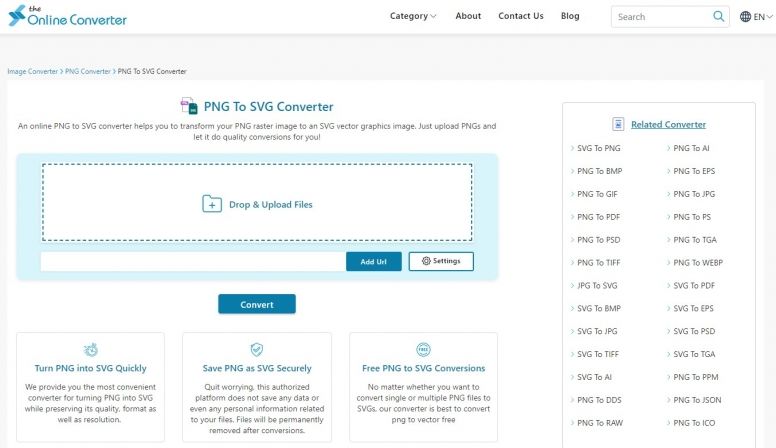The image size is (776, 448).
Task: Click the Drop & Upload Files area
Action: pyautogui.click(x=257, y=202)
